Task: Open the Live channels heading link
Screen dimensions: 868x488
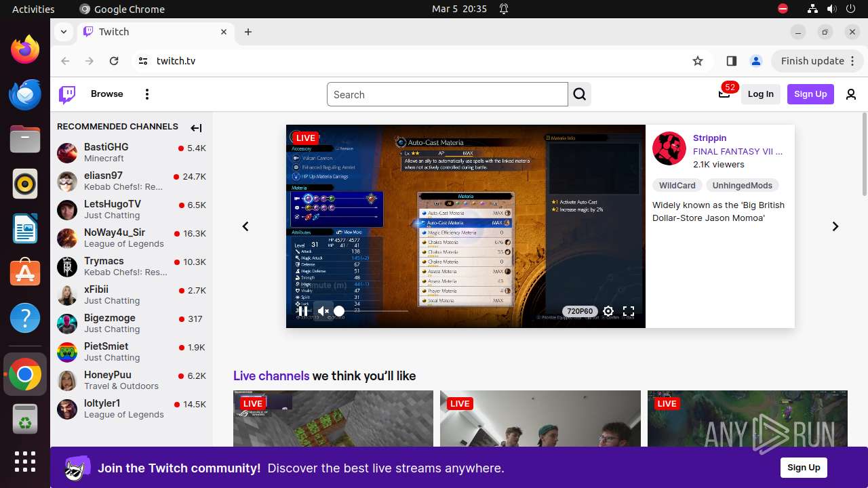Action: point(271,376)
